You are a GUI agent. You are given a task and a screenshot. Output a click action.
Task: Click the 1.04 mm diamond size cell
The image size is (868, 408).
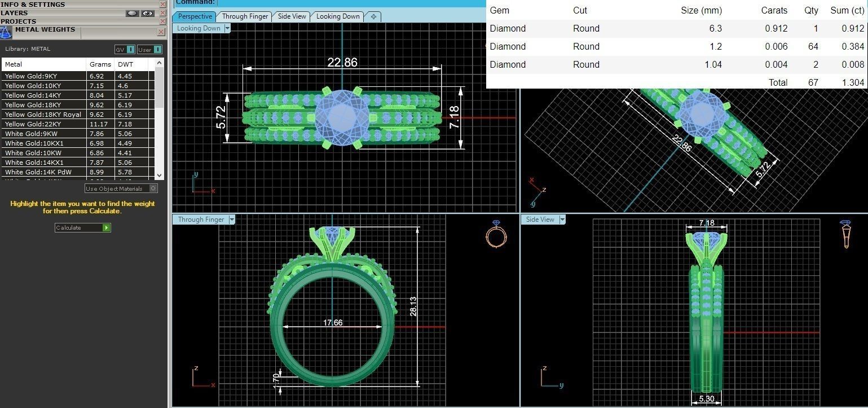pyautogui.click(x=713, y=64)
